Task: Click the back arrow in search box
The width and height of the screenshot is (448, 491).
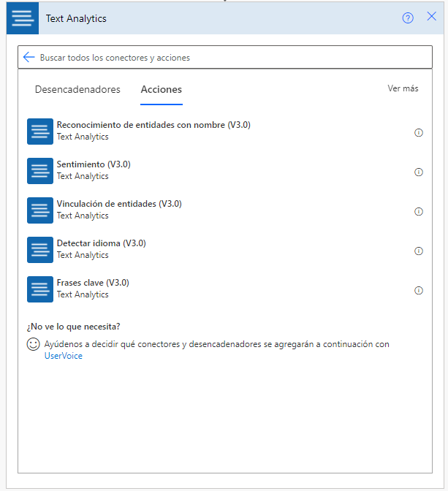Action: [29, 57]
